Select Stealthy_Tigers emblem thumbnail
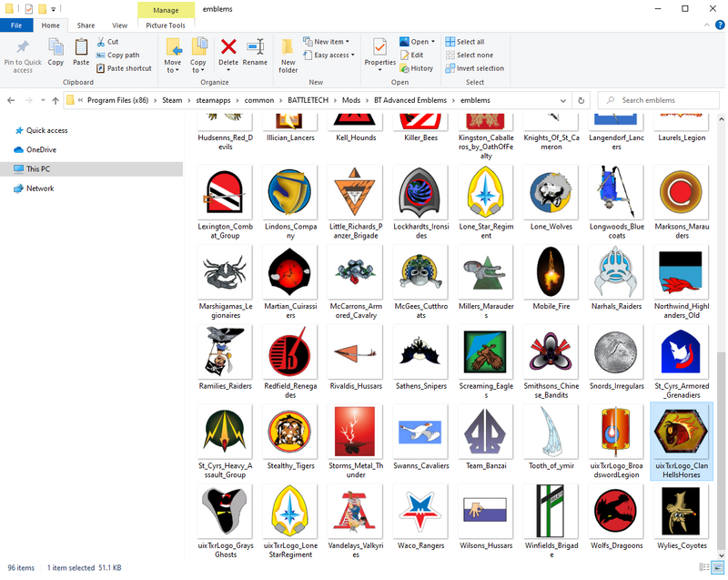The width and height of the screenshot is (728, 580). pyautogui.click(x=290, y=432)
